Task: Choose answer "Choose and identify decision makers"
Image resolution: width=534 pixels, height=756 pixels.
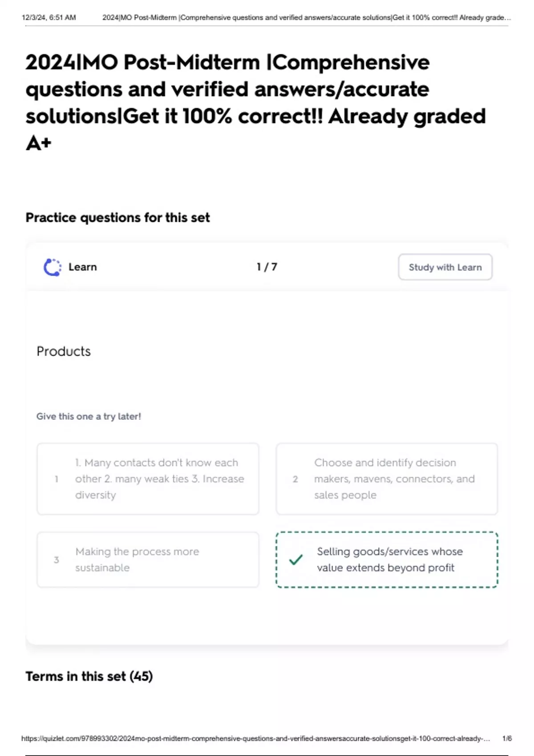Action: click(394, 479)
